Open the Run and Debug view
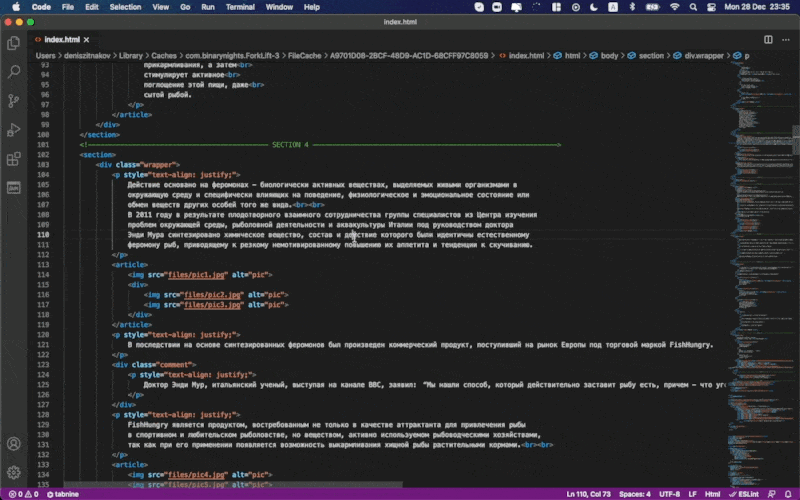Viewport: 800px width, 500px height. pyautogui.click(x=14, y=130)
